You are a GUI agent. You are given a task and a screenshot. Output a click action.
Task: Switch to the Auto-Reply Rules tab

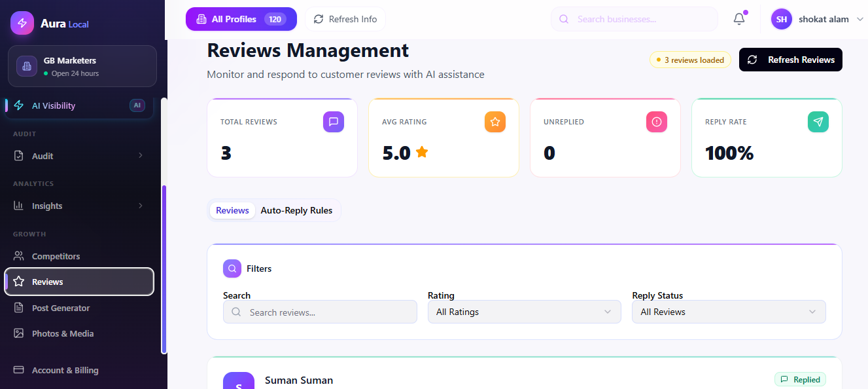point(296,210)
